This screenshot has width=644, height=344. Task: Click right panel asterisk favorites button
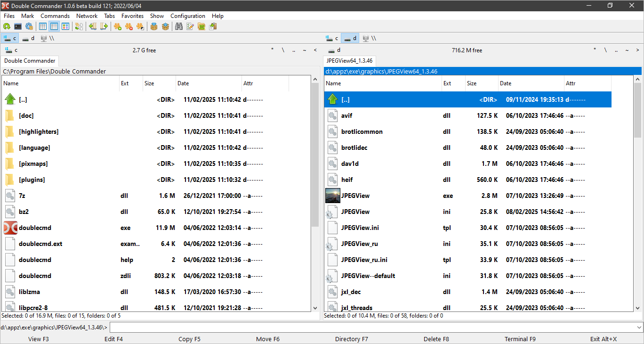595,50
